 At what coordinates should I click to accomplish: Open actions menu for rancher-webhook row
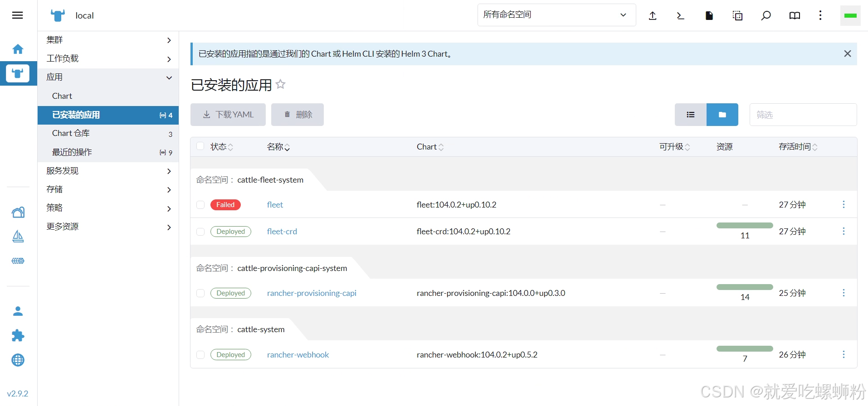coord(844,354)
